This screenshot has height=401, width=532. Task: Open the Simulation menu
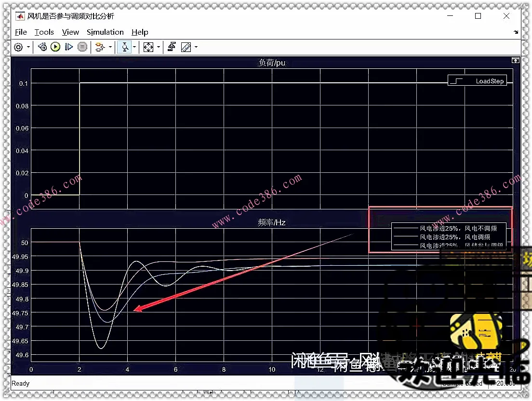105,32
